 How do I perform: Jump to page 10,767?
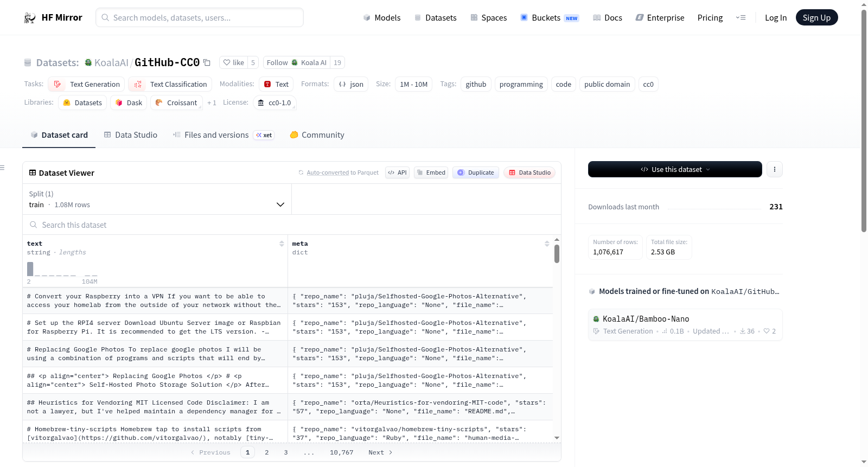pyautogui.click(x=342, y=452)
